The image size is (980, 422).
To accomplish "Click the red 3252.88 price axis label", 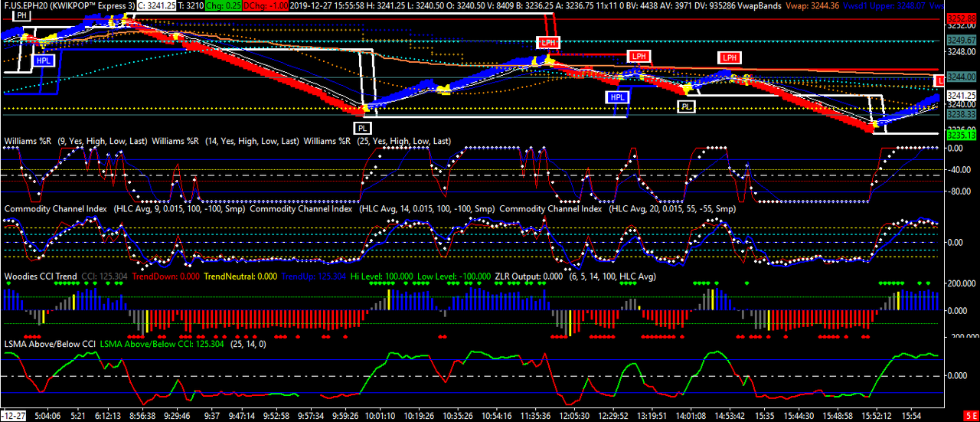I will click(x=962, y=18).
